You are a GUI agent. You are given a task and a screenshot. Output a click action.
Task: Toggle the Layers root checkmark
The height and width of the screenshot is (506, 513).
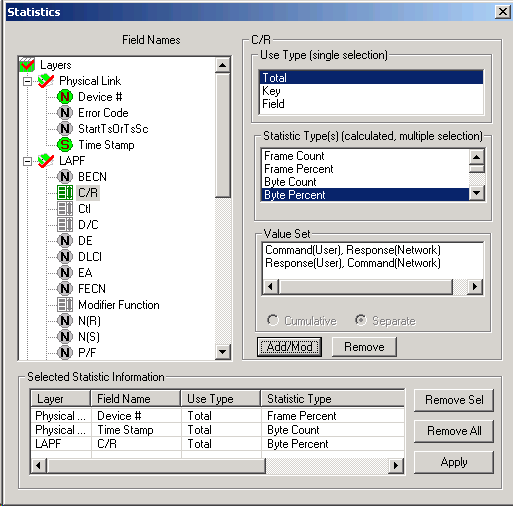coord(27,65)
